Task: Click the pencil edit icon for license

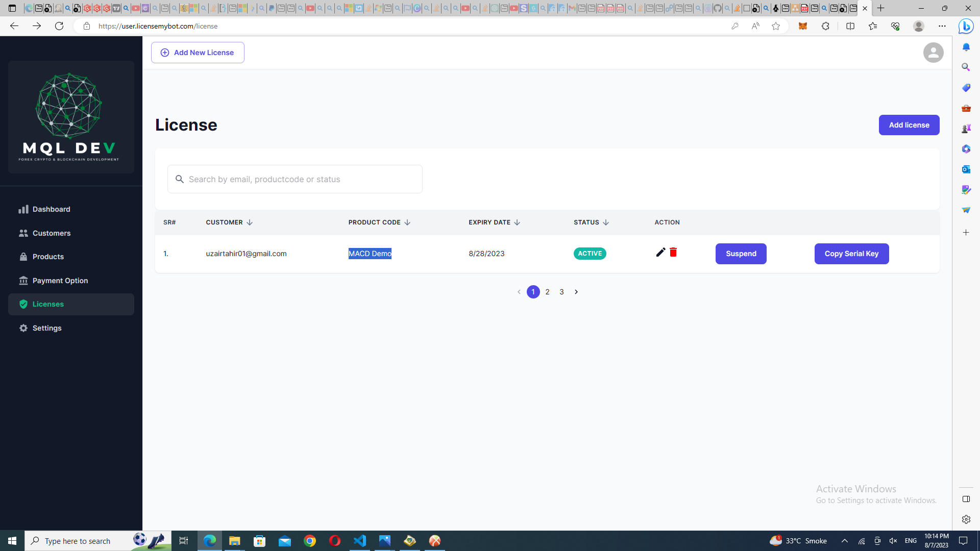Action: point(660,253)
